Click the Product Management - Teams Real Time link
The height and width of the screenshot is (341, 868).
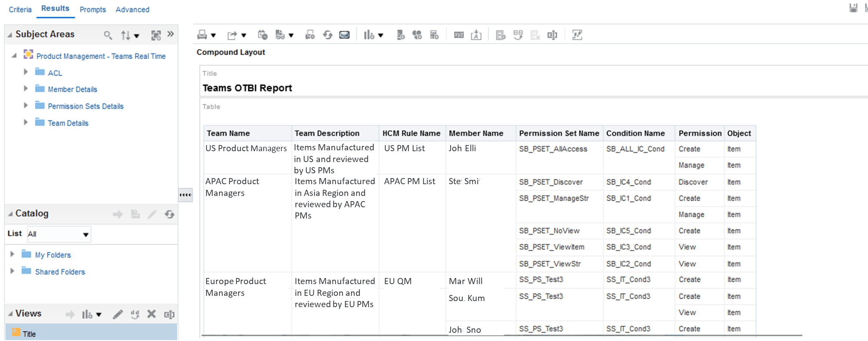pyautogui.click(x=101, y=56)
